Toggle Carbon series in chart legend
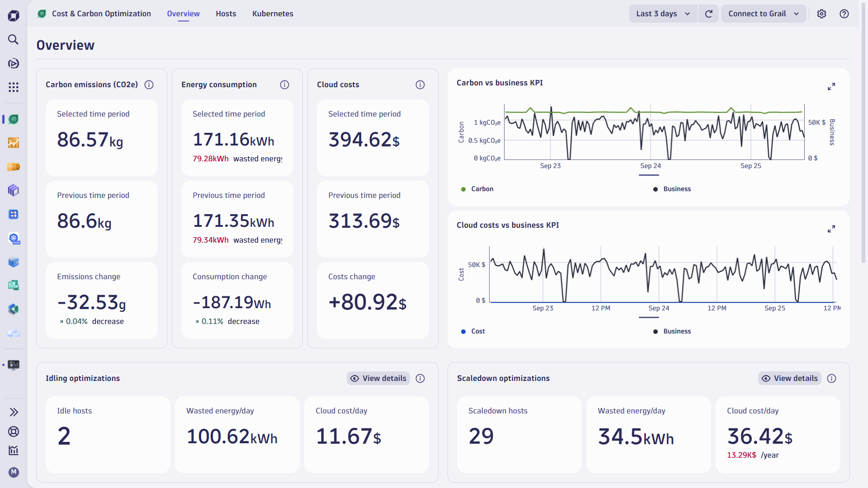The image size is (868, 488). (477, 189)
